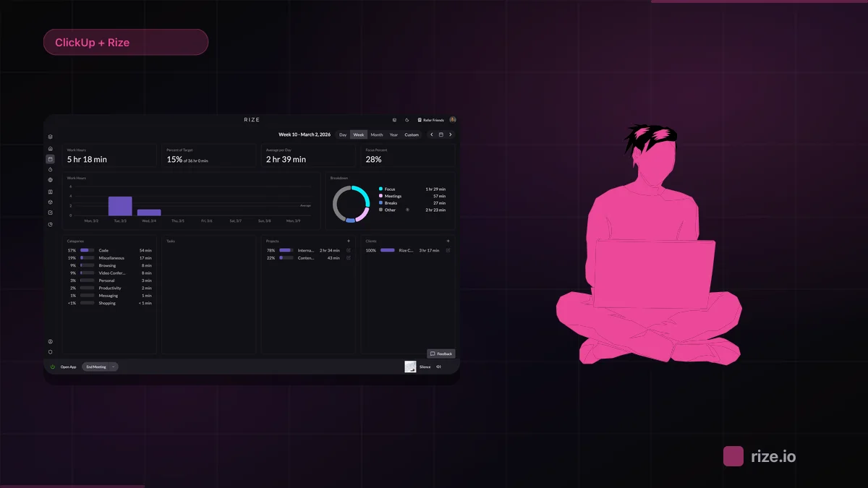This screenshot has height=488, width=868.
Task: Click the Refer Friends button
Action: [431, 120]
